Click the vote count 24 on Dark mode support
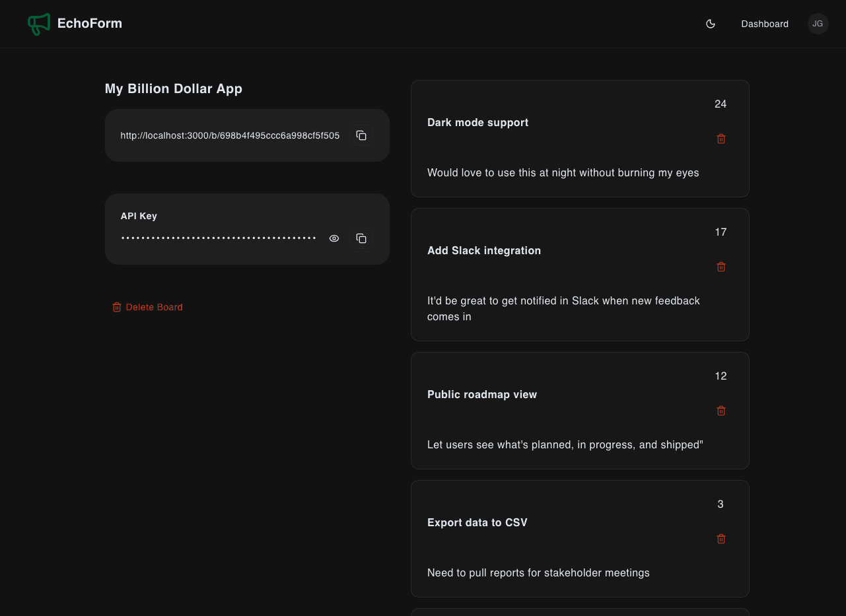The height and width of the screenshot is (616, 846). pos(720,104)
